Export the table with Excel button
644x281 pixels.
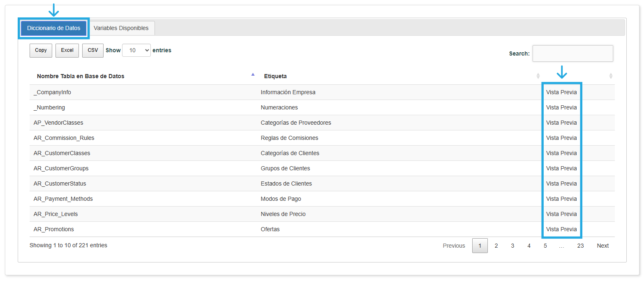[x=67, y=50]
